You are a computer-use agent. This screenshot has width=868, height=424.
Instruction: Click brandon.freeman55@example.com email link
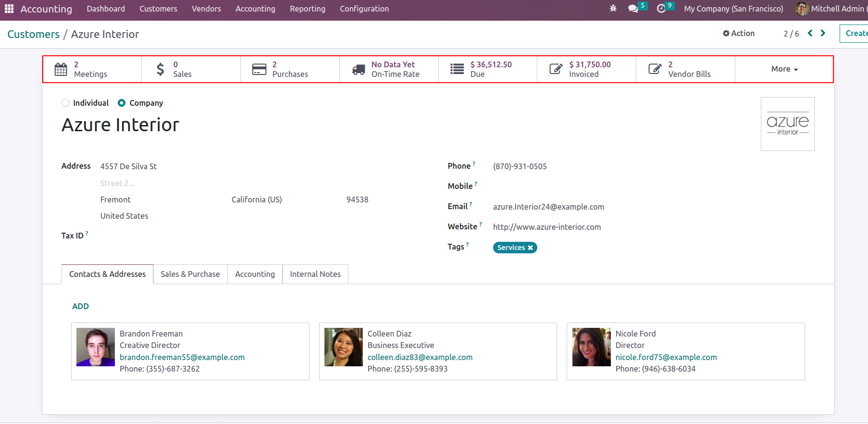click(182, 357)
